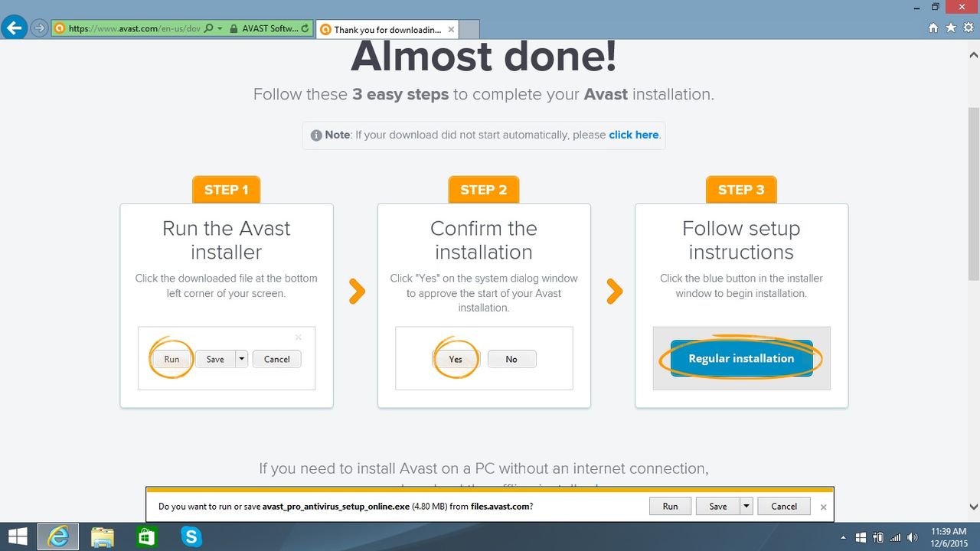Open the Home page icon
The image size is (980, 551).
point(933,28)
